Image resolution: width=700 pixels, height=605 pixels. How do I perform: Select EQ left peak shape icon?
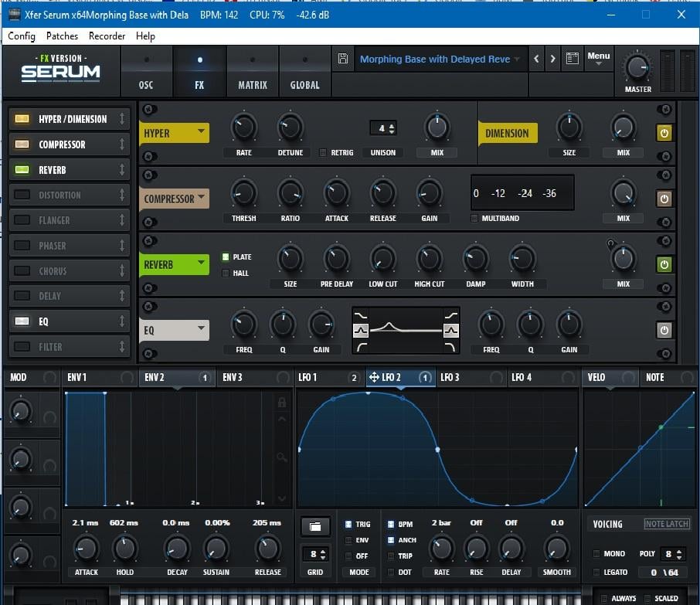(360, 331)
